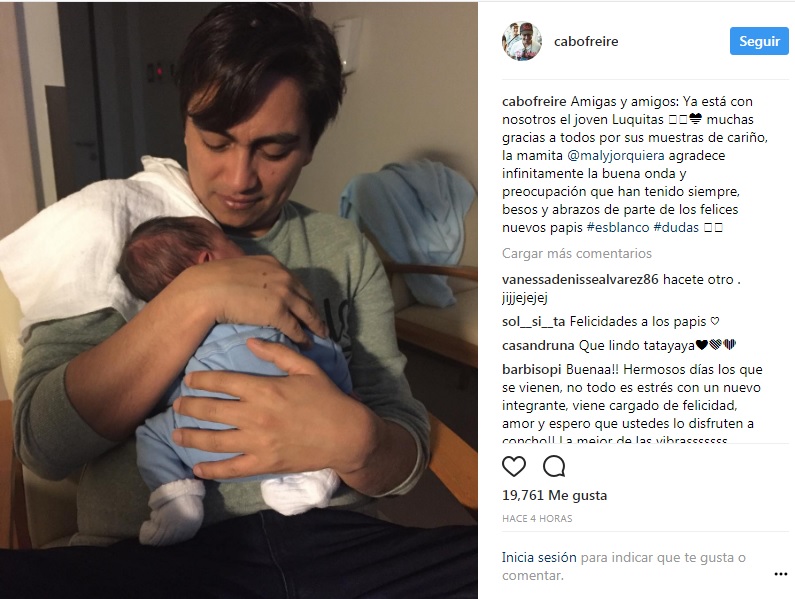Open the Hace 4 horas timestamp

[x=537, y=518]
